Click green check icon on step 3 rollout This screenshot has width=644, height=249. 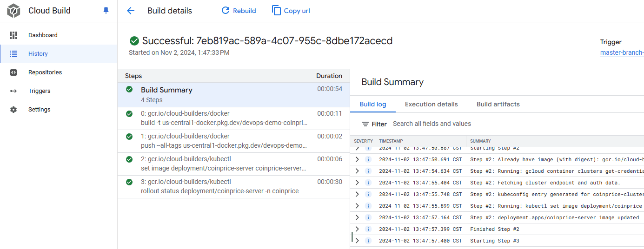(129, 182)
